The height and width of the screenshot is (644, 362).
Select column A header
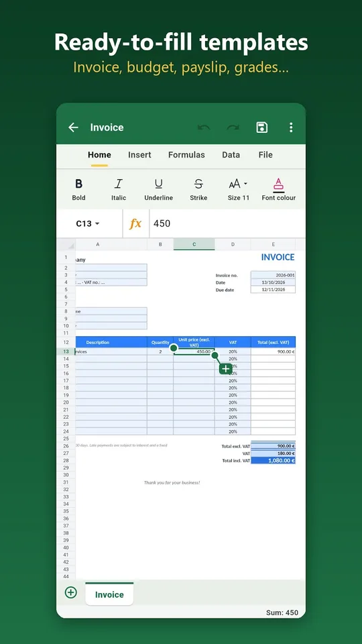coord(98,244)
